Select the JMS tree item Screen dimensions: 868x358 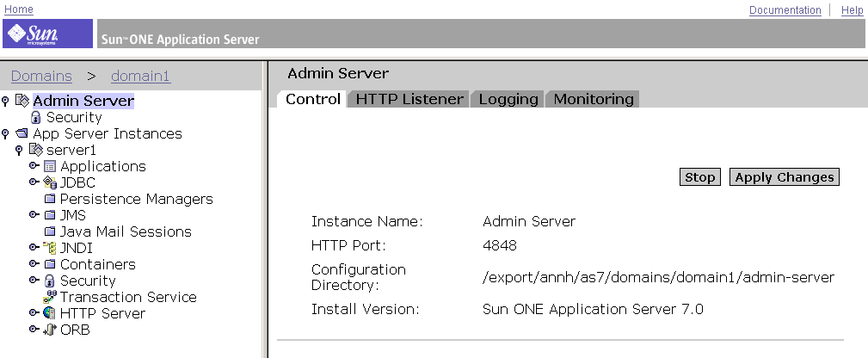click(x=72, y=215)
